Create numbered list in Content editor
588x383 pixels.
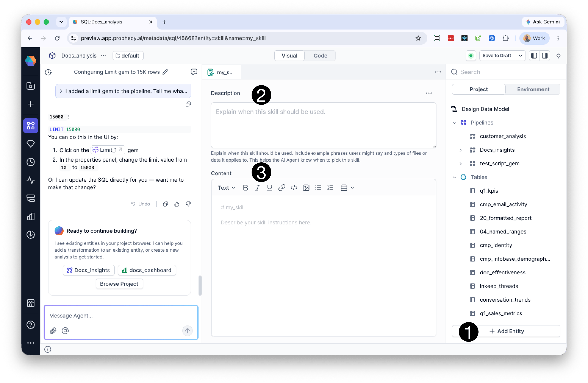click(x=330, y=188)
